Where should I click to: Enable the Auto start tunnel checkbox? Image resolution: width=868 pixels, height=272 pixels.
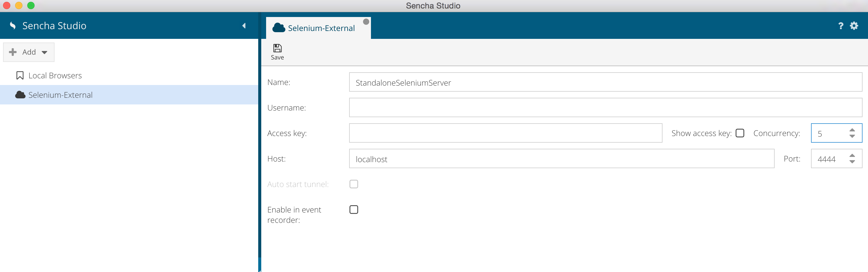click(353, 184)
